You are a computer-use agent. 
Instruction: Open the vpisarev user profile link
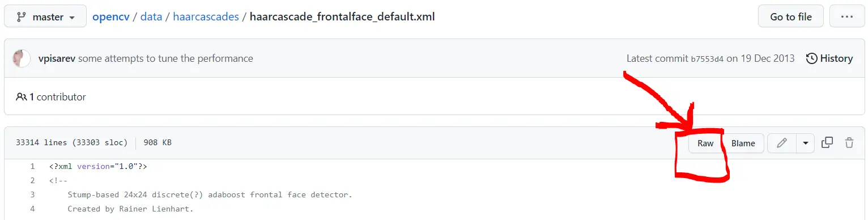coord(57,58)
